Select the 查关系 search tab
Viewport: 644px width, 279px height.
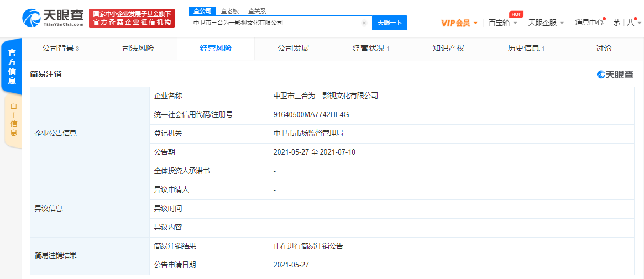(256, 12)
